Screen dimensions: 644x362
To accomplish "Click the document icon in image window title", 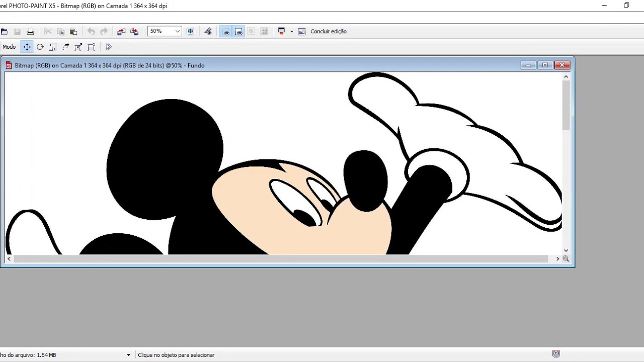I will coord(9,65).
